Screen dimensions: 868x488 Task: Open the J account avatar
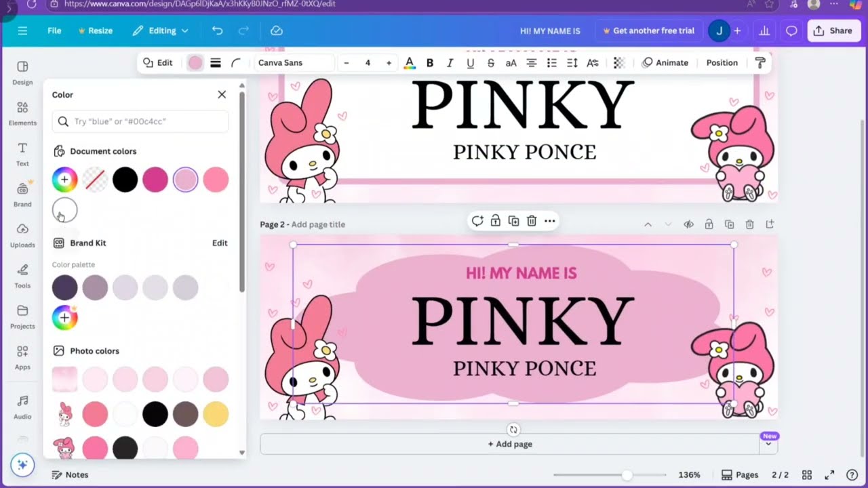point(718,30)
